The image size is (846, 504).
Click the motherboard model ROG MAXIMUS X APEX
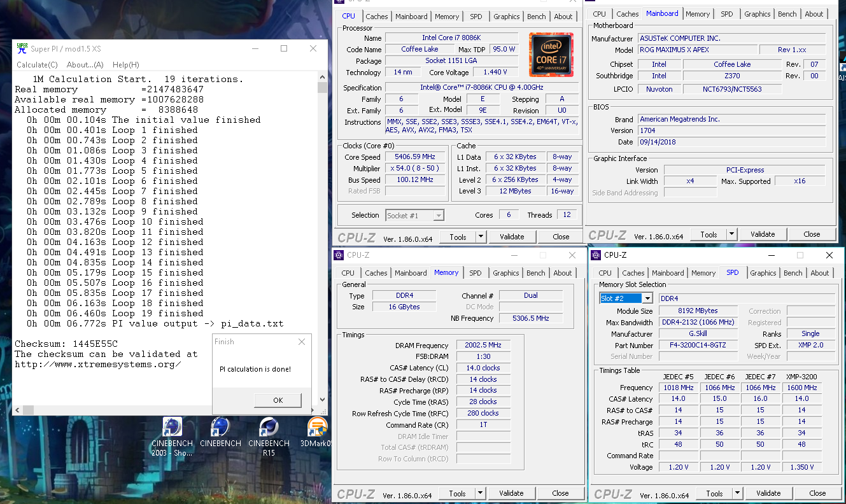tap(698, 50)
